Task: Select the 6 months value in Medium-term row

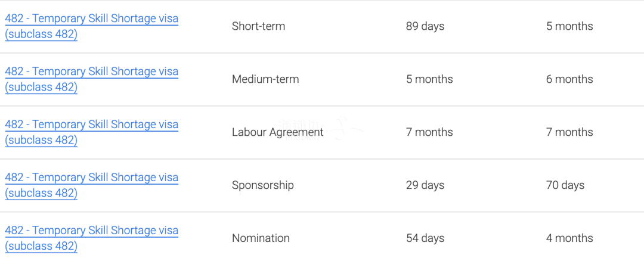Action: pyautogui.click(x=569, y=79)
